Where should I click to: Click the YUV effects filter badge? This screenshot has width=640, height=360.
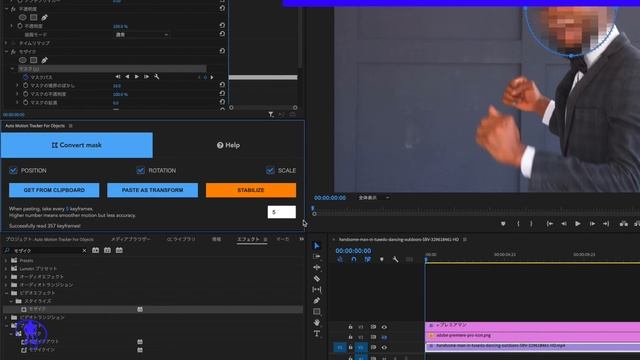[x=119, y=250]
